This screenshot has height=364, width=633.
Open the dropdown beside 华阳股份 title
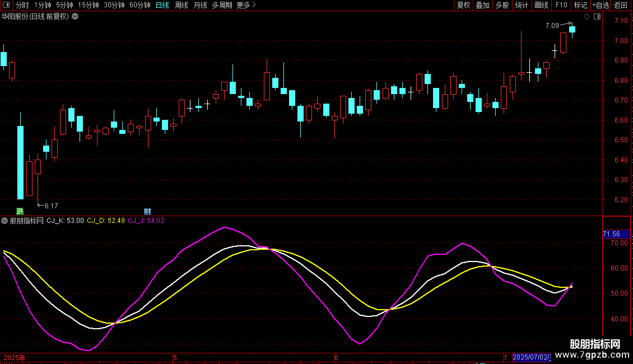coord(75,17)
